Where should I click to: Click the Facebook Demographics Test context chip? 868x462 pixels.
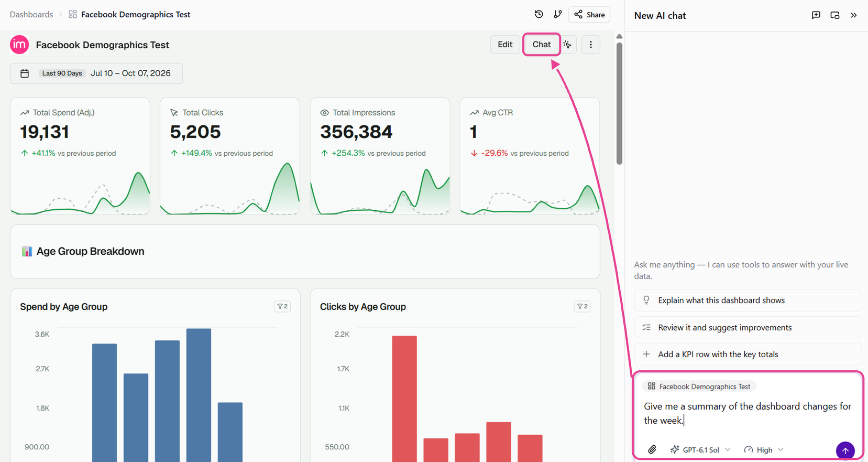(699, 386)
